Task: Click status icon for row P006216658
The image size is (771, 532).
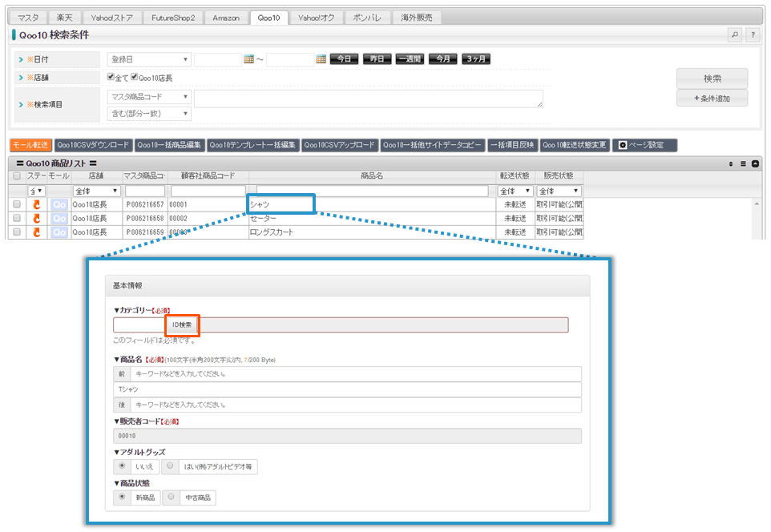Action: (x=36, y=218)
